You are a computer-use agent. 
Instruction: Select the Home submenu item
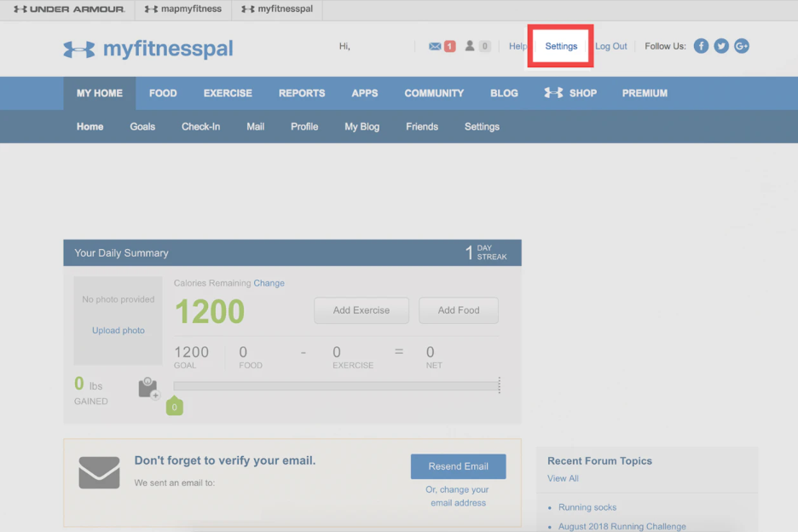coord(90,127)
